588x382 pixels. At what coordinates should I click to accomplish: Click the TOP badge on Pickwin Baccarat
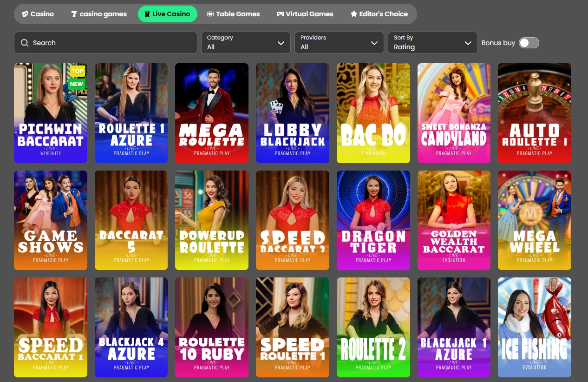coord(77,71)
